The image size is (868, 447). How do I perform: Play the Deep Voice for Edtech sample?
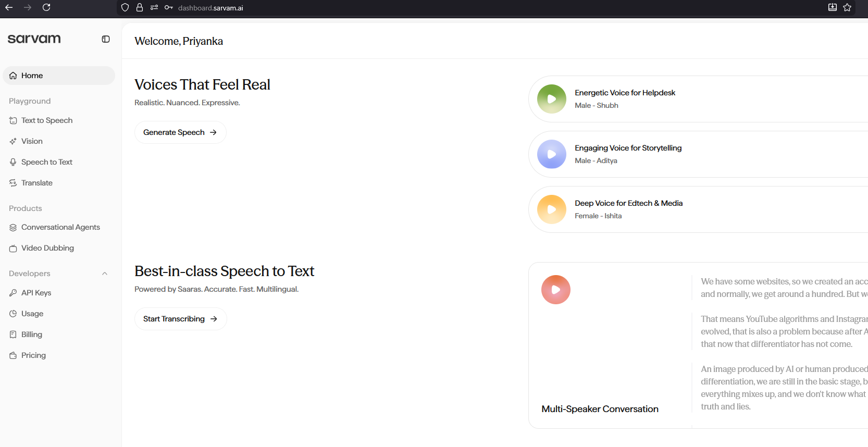(552, 209)
